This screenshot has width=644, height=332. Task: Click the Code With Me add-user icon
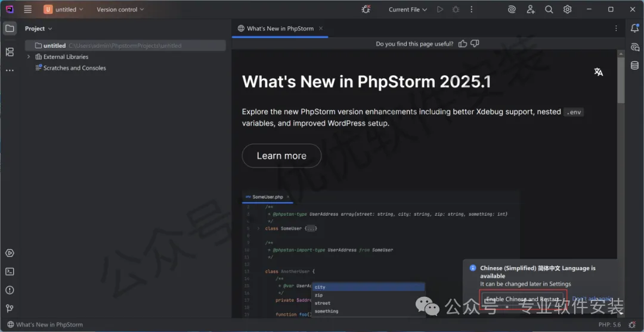pyautogui.click(x=531, y=10)
